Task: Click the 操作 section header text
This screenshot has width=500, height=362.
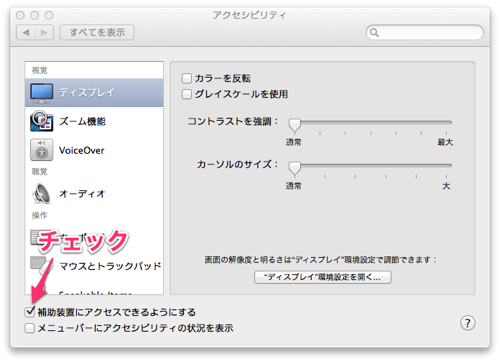Action: click(x=39, y=215)
